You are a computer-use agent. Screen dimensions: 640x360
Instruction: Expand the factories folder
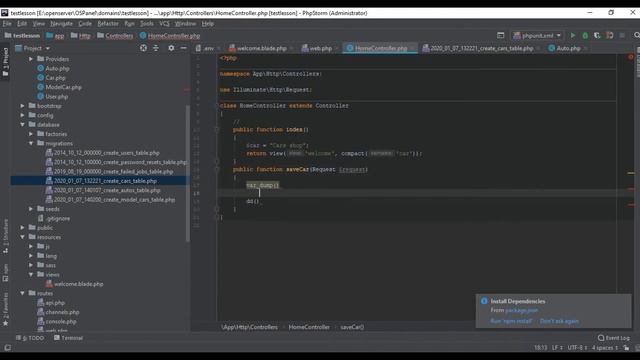tap(31, 134)
